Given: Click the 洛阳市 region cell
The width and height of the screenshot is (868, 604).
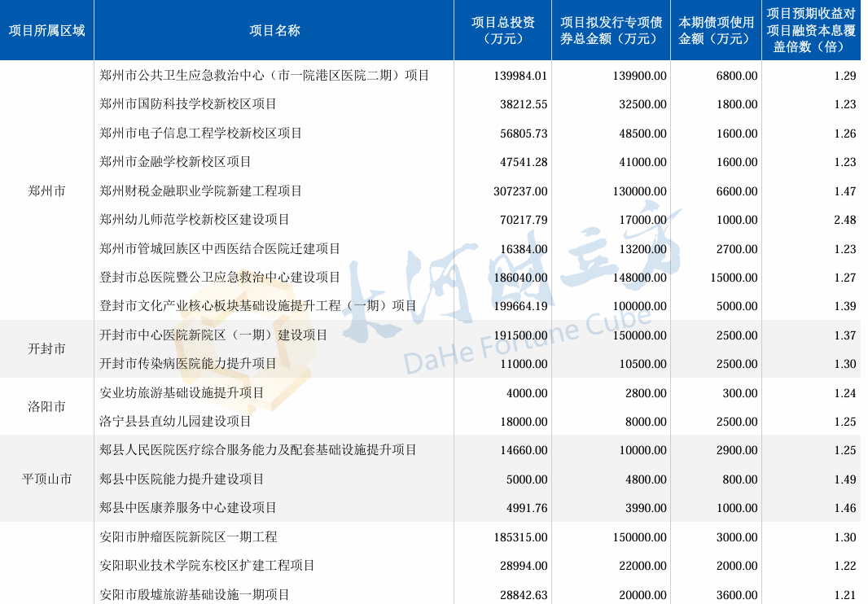Looking at the screenshot, I should click(x=46, y=406).
